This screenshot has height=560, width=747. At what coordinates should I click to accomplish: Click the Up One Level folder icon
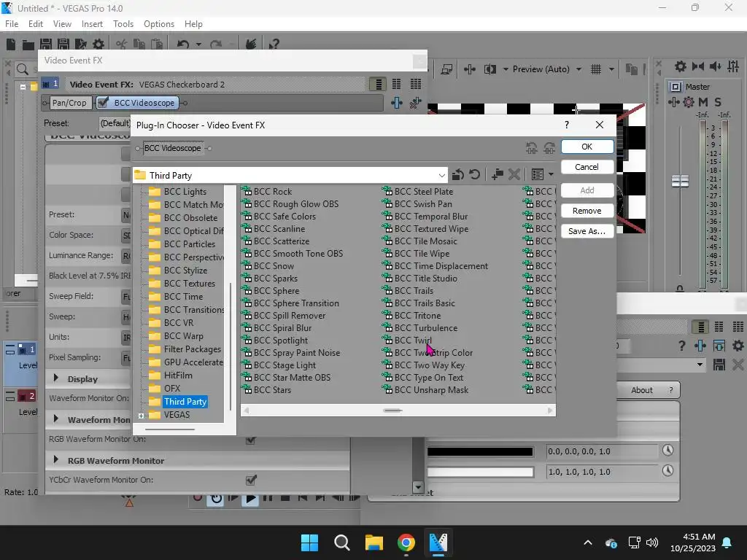pyautogui.click(x=458, y=175)
